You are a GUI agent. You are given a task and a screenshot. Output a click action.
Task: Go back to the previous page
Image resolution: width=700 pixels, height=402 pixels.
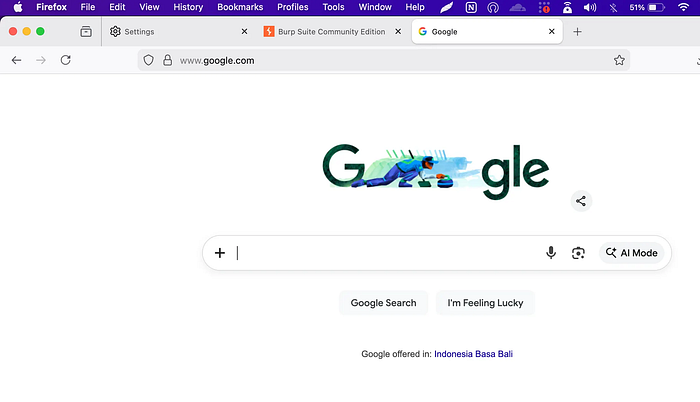(x=17, y=60)
